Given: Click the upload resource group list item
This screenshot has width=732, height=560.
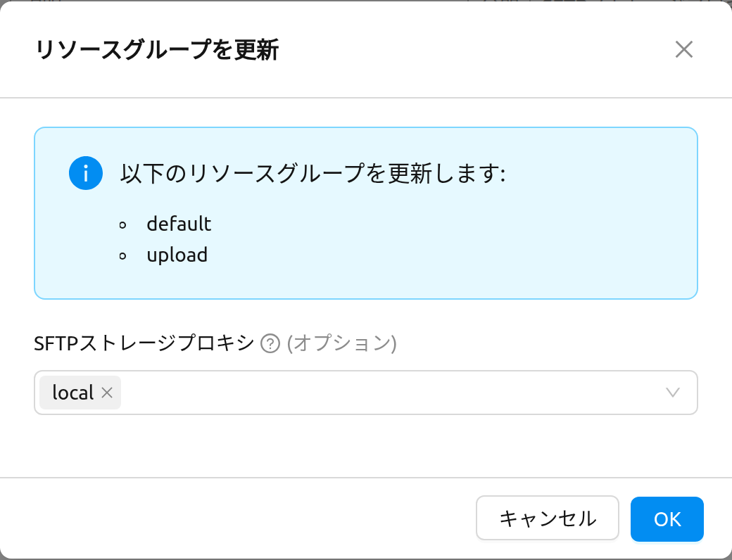Looking at the screenshot, I should coord(177,255).
